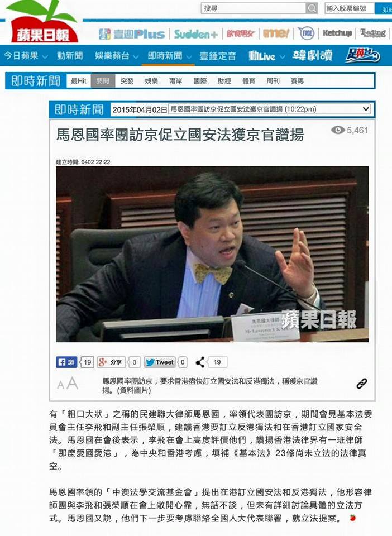Open the 最Hit tab

coord(79,81)
